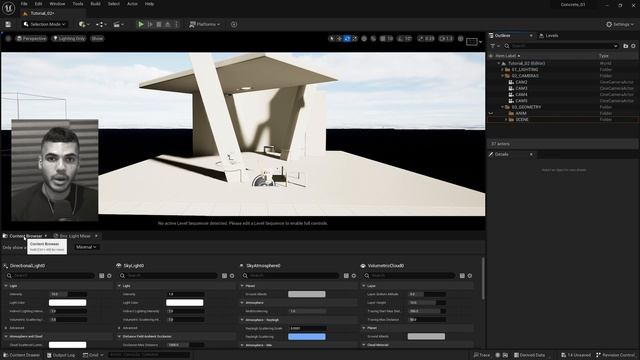This screenshot has width=640, height=360.
Task: Open the Tools menu
Action: [x=78, y=4]
